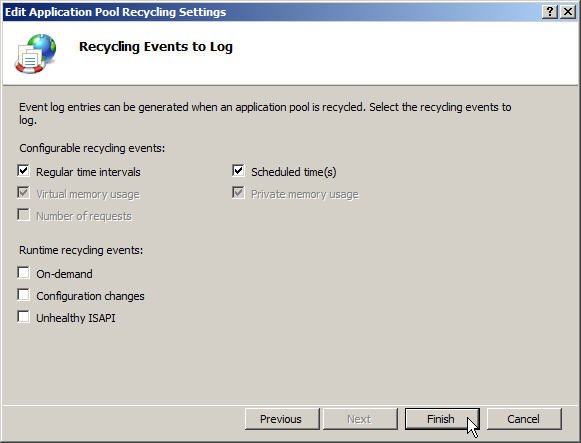Click the IIS globe wizard icon
Viewport: 581px width, 443px height.
pyautogui.click(x=36, y=53)
